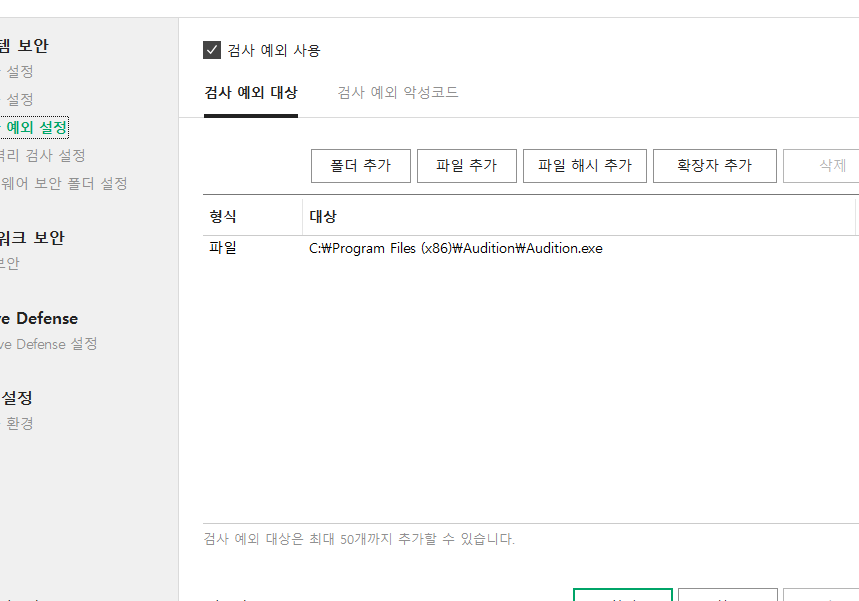This screenshot has height=601, width=859.
Task: Sort by the 형식 column header
Action: (x=223, y=217)
